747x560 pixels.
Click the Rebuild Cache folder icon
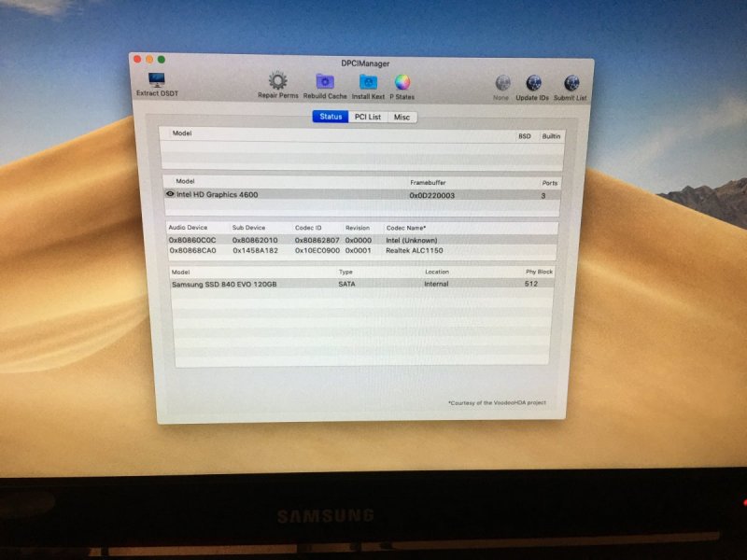(325, 82)
